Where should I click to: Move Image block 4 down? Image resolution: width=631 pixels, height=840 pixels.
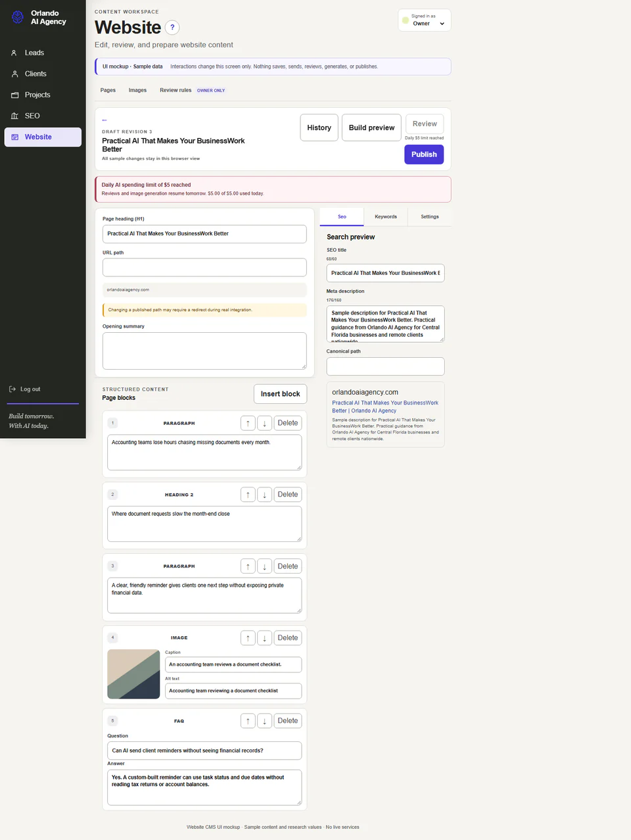tap(264, 638)
